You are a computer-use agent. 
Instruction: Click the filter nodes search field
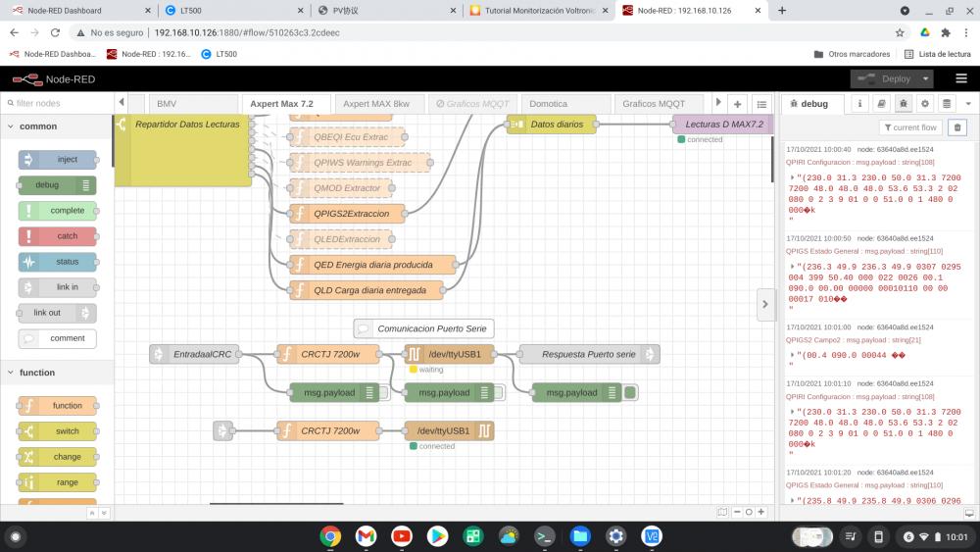[58, 103]
